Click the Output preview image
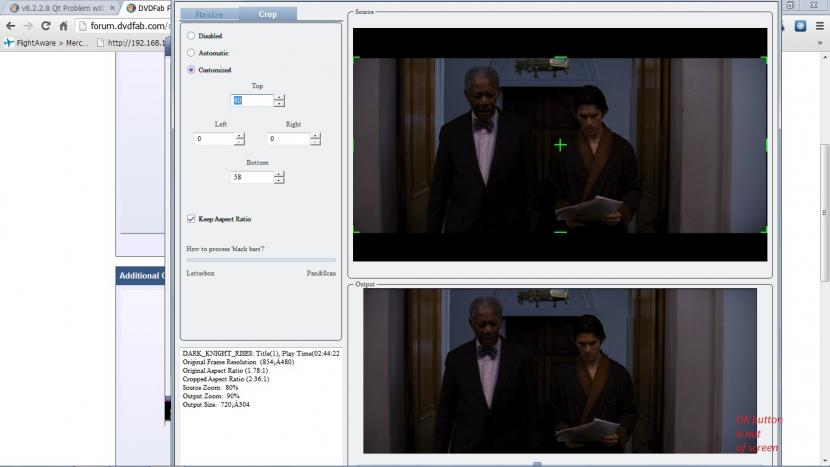830x467 pixels. coord(560,371)
